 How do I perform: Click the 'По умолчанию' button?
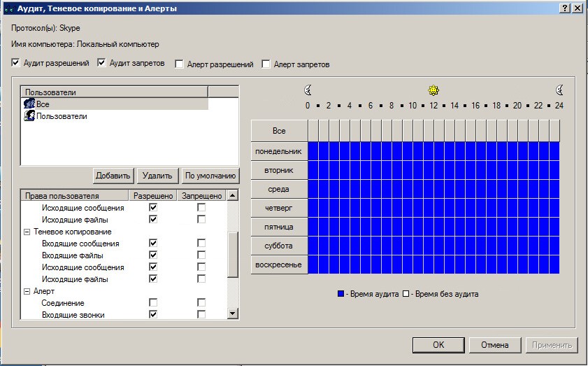pyautogui.click(x=210, y=176)
